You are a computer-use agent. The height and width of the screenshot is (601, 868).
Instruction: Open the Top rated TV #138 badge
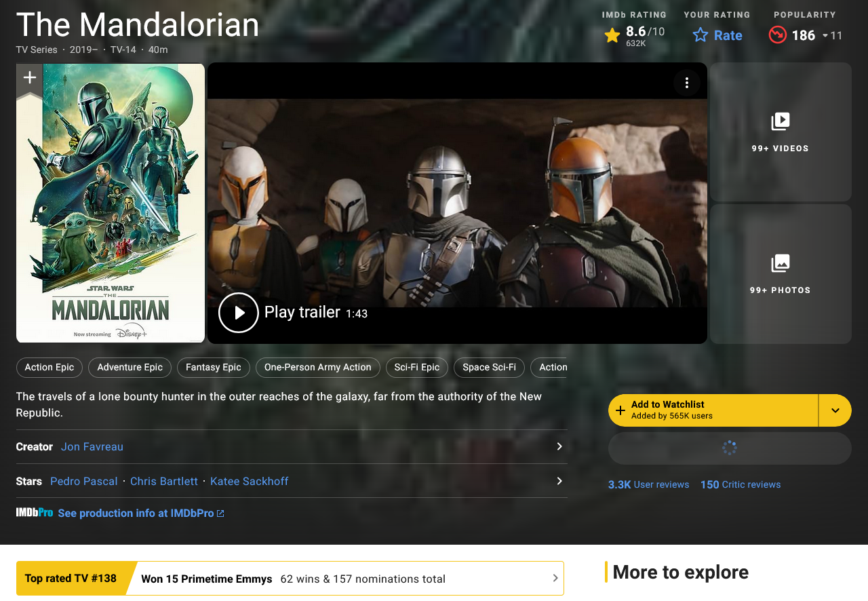click(71, 579)
